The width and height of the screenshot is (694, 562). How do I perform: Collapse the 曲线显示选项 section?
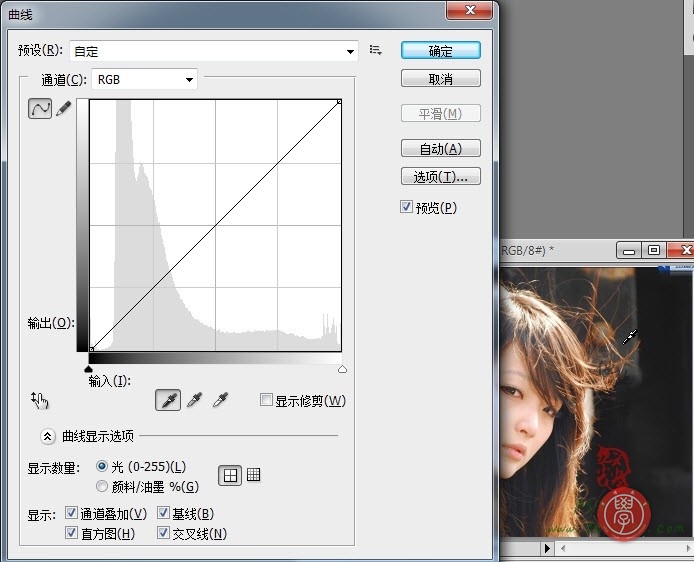pyautogui.click(x=47, y=436)
